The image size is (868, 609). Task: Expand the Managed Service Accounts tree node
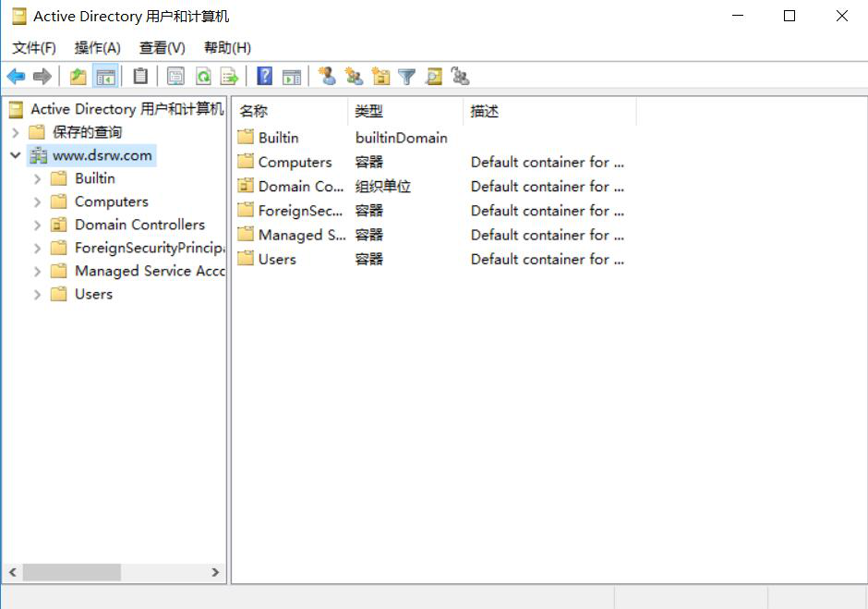coord(37,272)
